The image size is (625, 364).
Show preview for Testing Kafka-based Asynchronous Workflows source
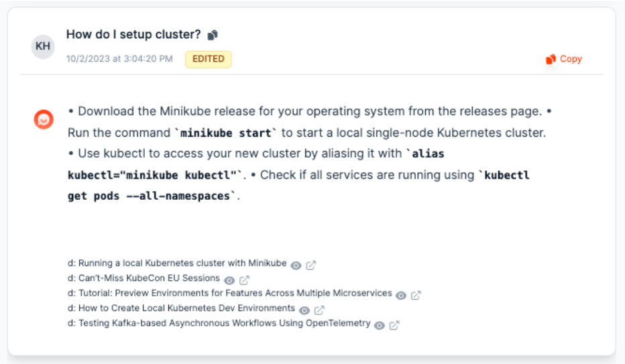(x=380, y=325)
